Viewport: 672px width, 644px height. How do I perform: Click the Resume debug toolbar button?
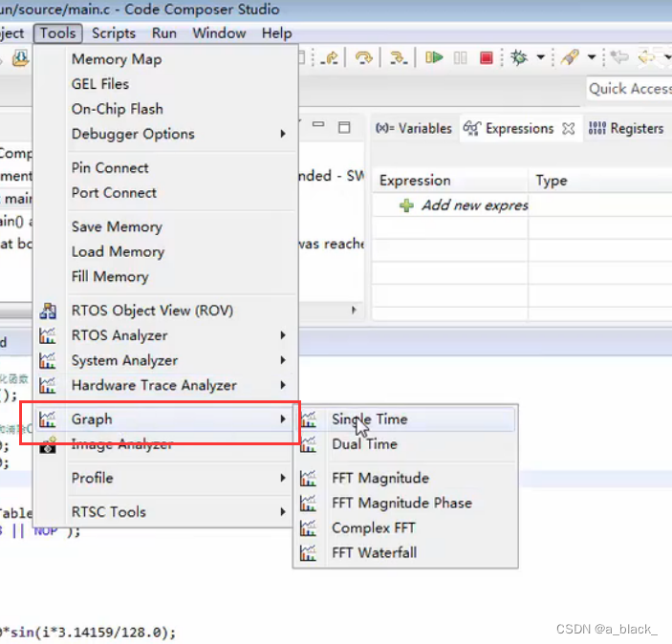(433, 57)
